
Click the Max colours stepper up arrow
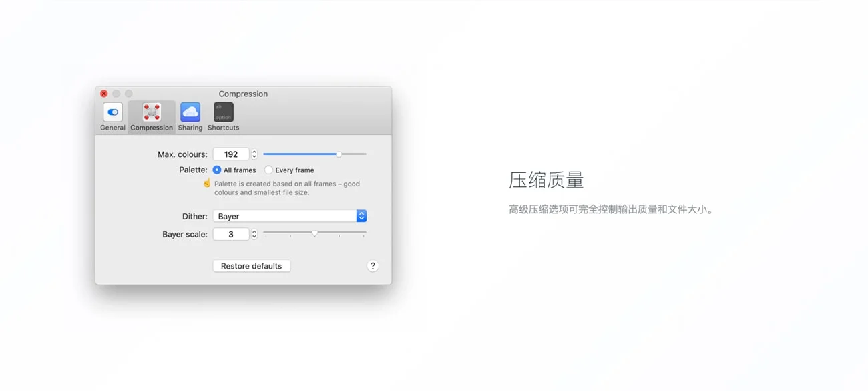click(x=254, y=152)
